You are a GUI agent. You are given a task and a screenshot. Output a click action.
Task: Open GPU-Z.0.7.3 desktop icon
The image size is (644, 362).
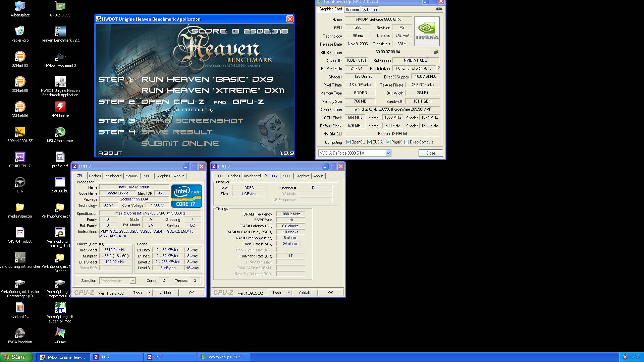click(x=60, y=9)
